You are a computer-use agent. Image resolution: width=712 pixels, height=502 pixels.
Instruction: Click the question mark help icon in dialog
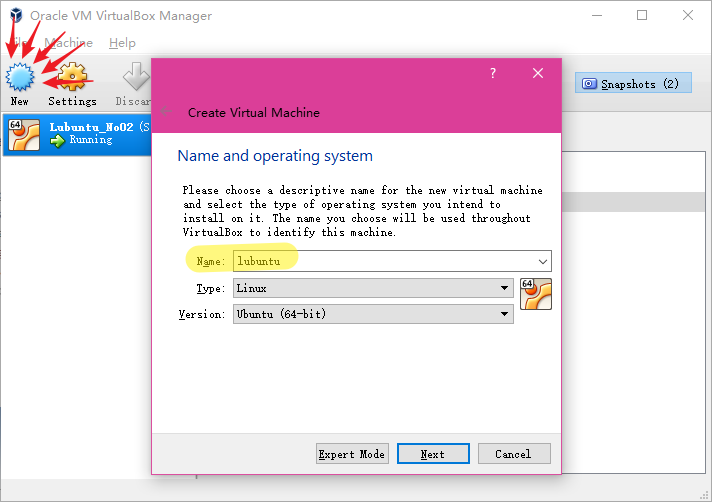pyautogui.click(x=493, y=74)
